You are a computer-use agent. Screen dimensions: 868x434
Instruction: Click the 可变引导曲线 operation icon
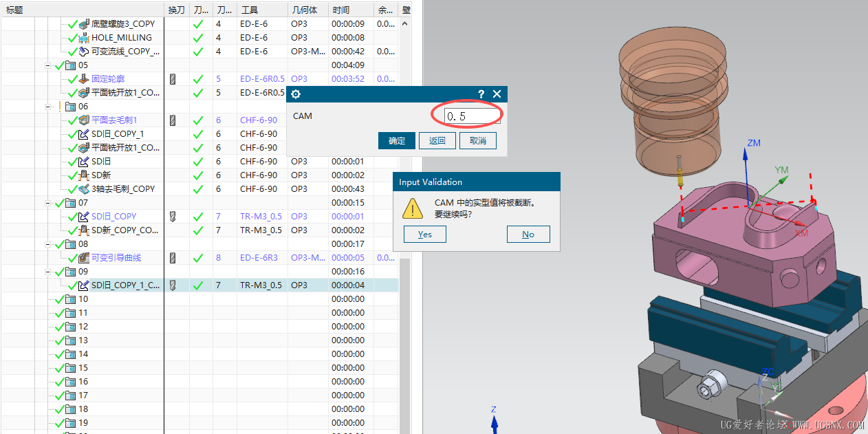tap(84, 258)
